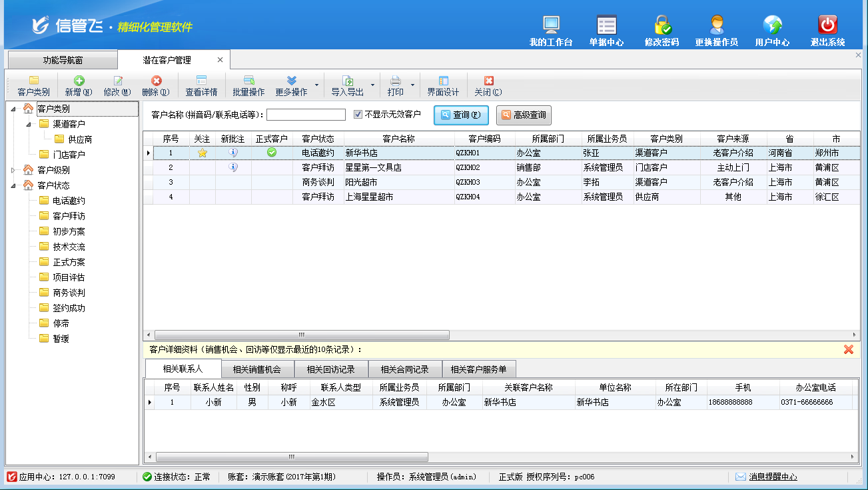The image size is (868, 490).
Task: Open the 更多操作 dropdown arrow
Action: (x=316, y=85)
